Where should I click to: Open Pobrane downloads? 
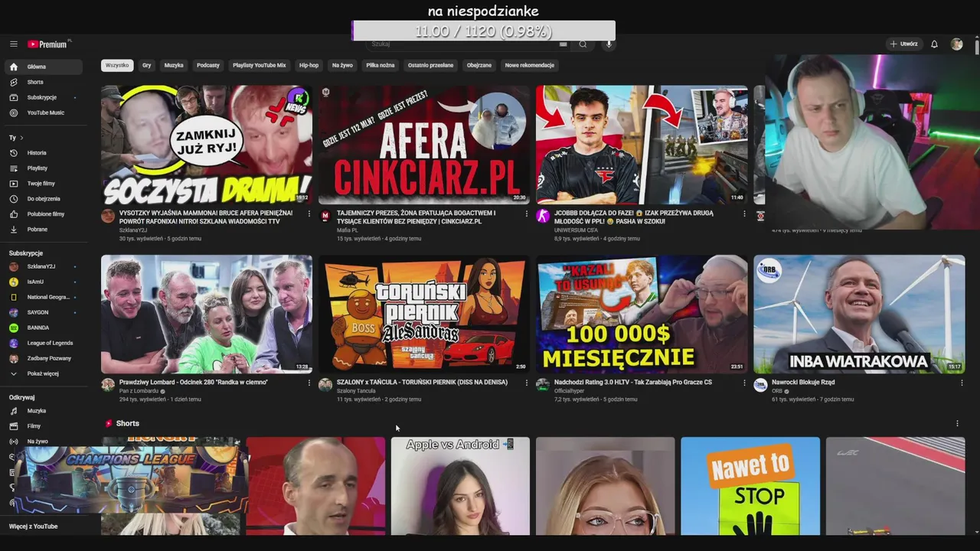44,230
